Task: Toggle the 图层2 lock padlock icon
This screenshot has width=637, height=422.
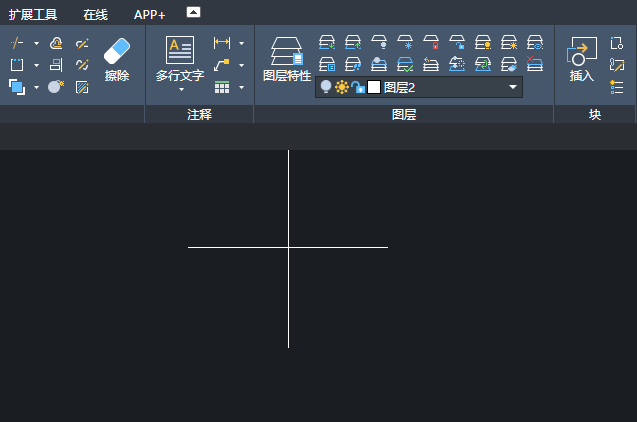Action: click(x=358, y=87)
